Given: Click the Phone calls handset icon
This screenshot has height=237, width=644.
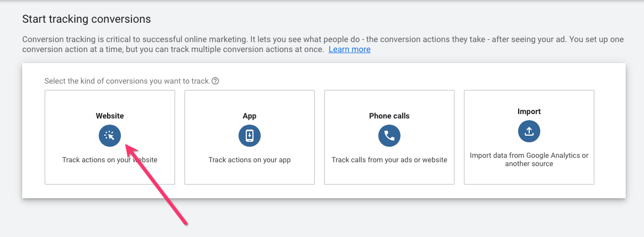Looking at the screenshot, I should (x=389, y=136).
